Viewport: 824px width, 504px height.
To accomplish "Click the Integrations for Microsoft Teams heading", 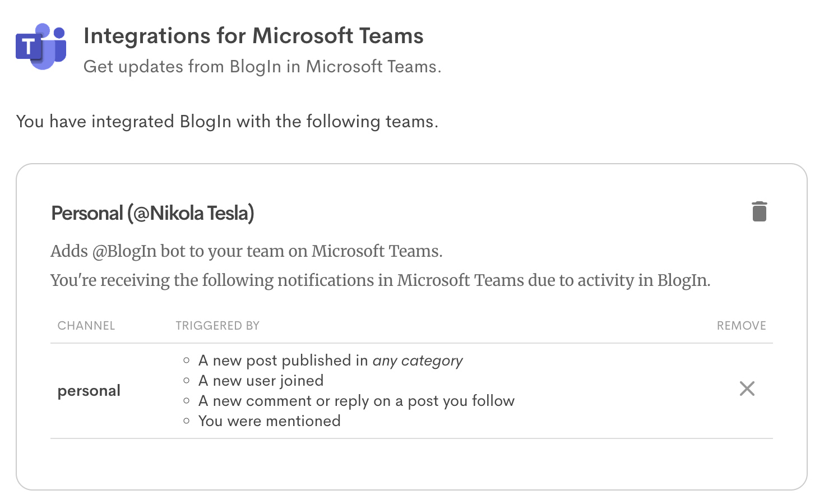I will 253,36.
